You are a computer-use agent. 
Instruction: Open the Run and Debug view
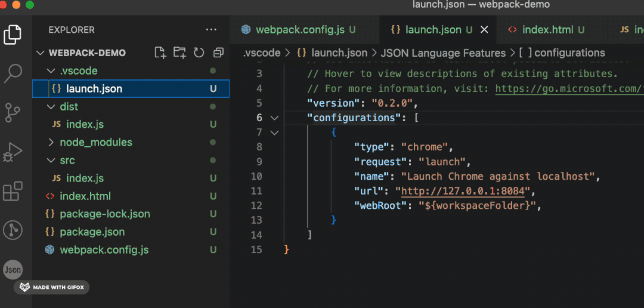pyautogui.click(x=13, y=152)
